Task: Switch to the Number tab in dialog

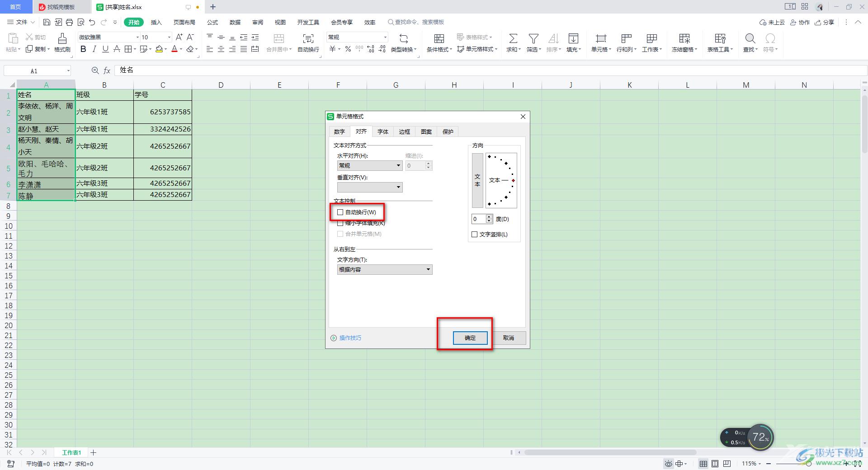Action: (340, 132)
